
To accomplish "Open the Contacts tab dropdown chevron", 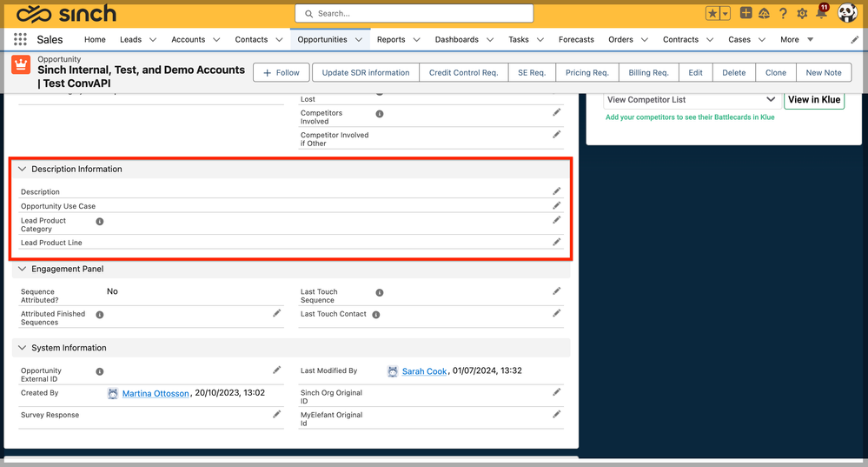I will 279,40.
